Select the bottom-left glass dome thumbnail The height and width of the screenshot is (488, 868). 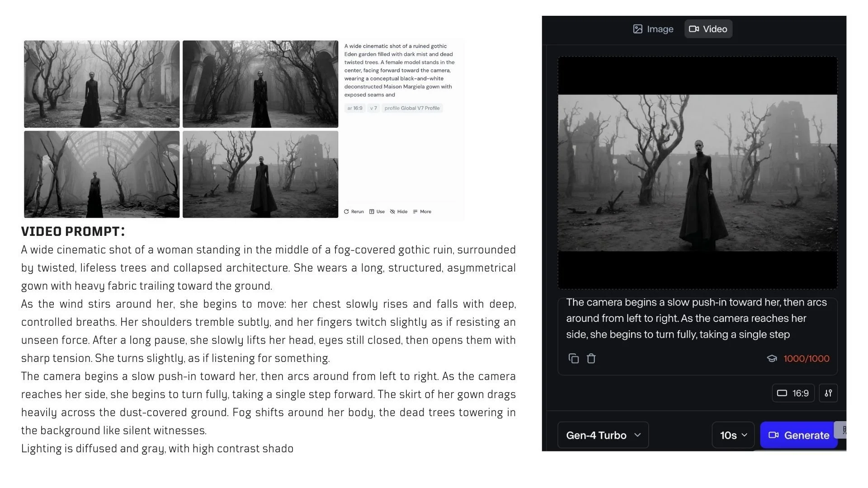click(x=102, y=174)
